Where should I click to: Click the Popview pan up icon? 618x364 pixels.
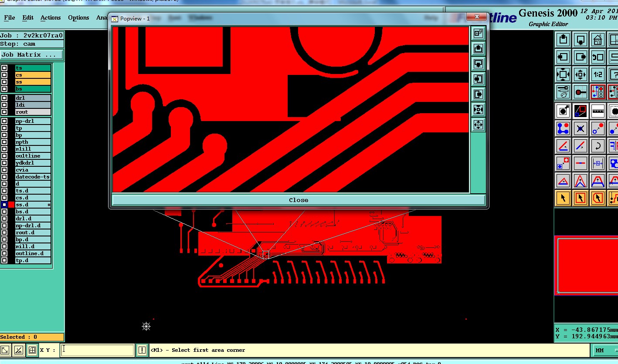tap(478, 48)
